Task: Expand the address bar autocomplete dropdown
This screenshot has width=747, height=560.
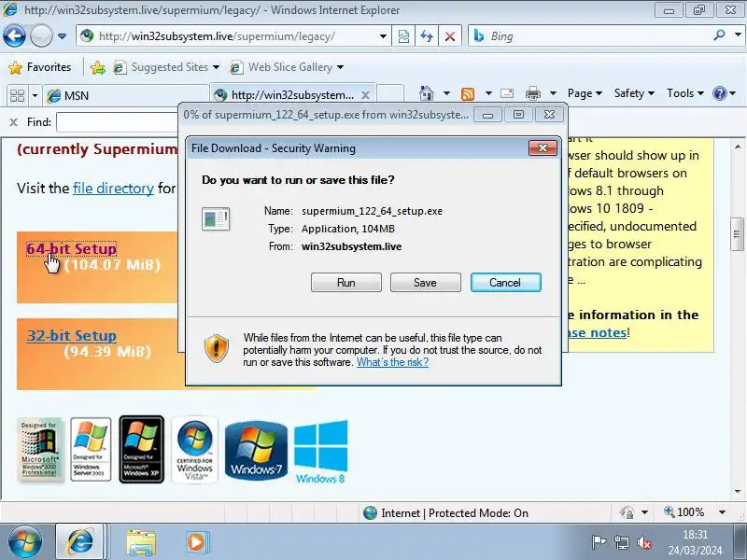Action: pyautogui.click(x=383, y=36)
